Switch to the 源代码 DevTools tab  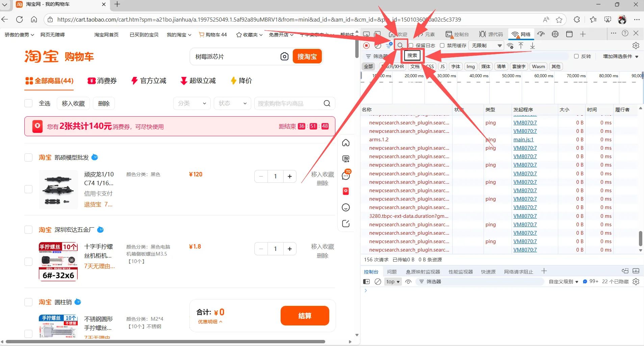pyautogui.click(x=491, y=34)
